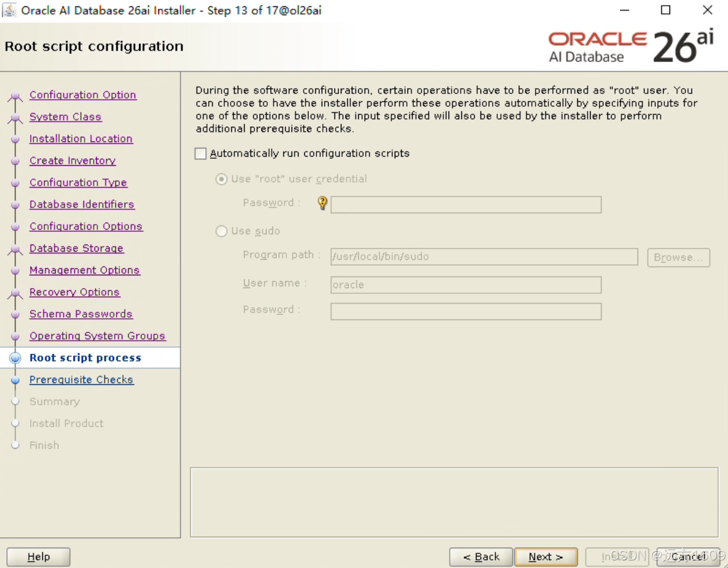Open Management Options step
Image resolution: width=728 pixels, height=568 pixels.
(x=85, y=271)
